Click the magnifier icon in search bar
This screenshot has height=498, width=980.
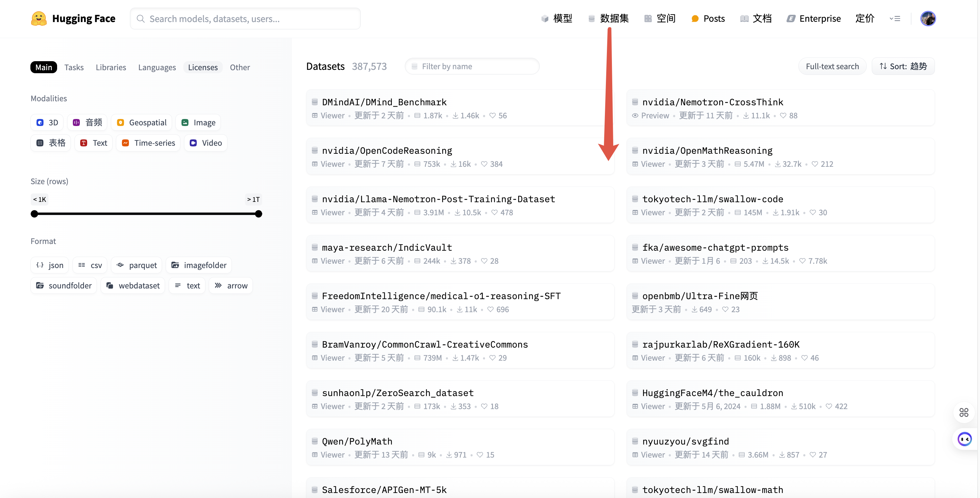[140, 19]
